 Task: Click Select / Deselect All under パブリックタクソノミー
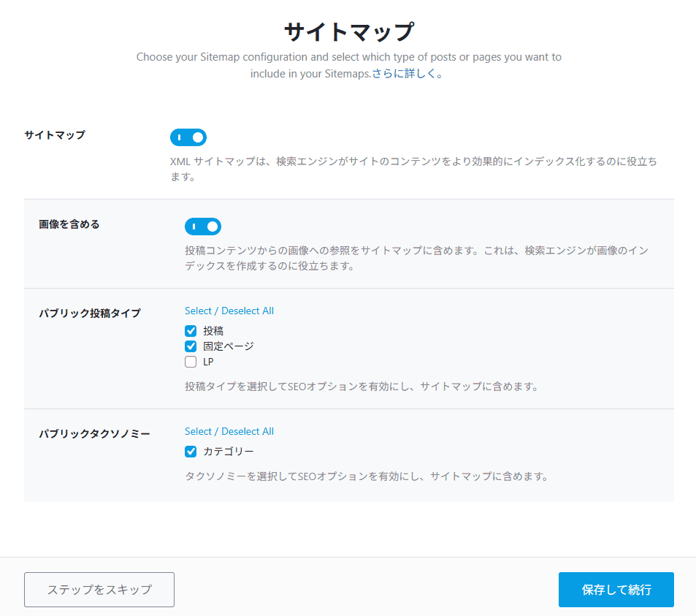coord(229,431)
